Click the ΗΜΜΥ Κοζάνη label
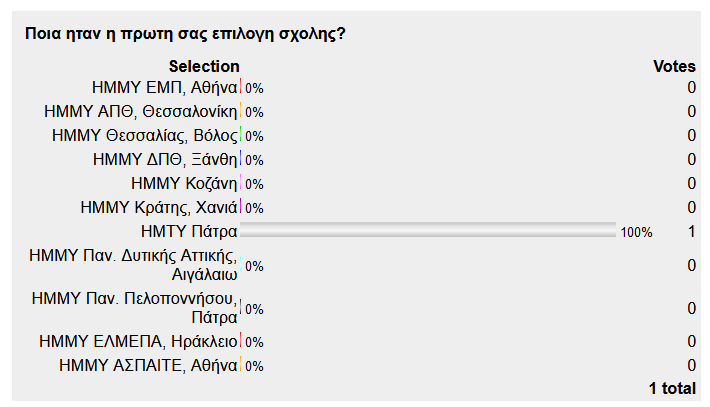 (x=184, y=183)
